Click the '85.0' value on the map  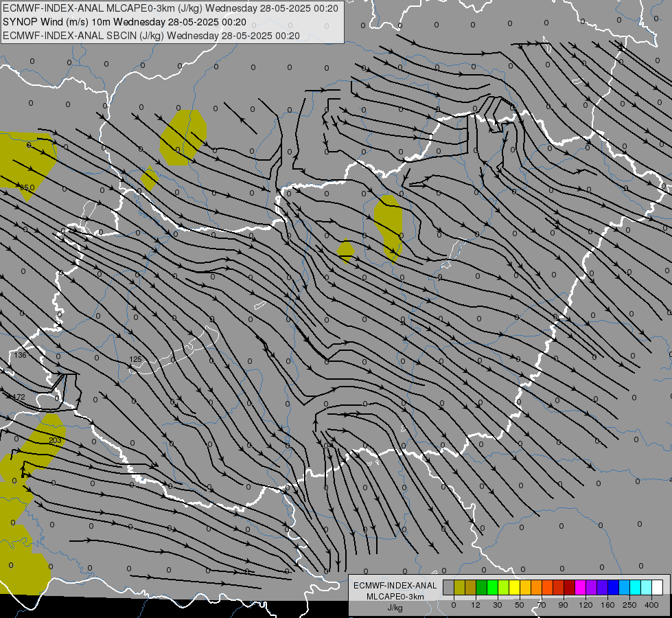[x=27, y=187]
